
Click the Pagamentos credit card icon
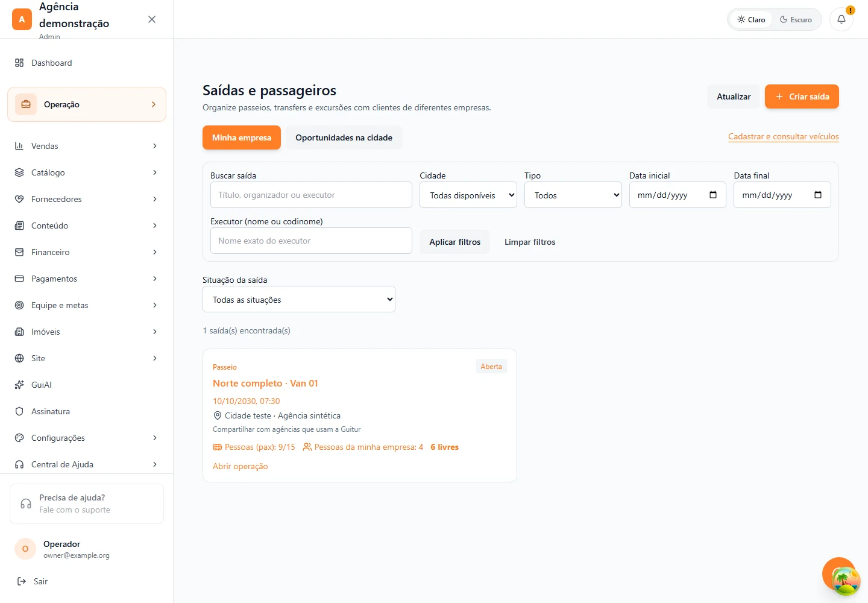(x=19, y=279)
